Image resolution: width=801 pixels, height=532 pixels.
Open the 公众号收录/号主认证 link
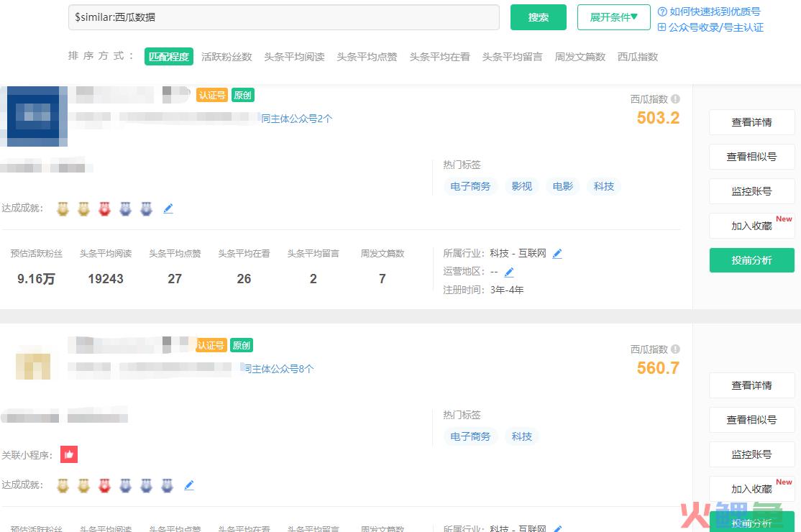tap(710, 27)
